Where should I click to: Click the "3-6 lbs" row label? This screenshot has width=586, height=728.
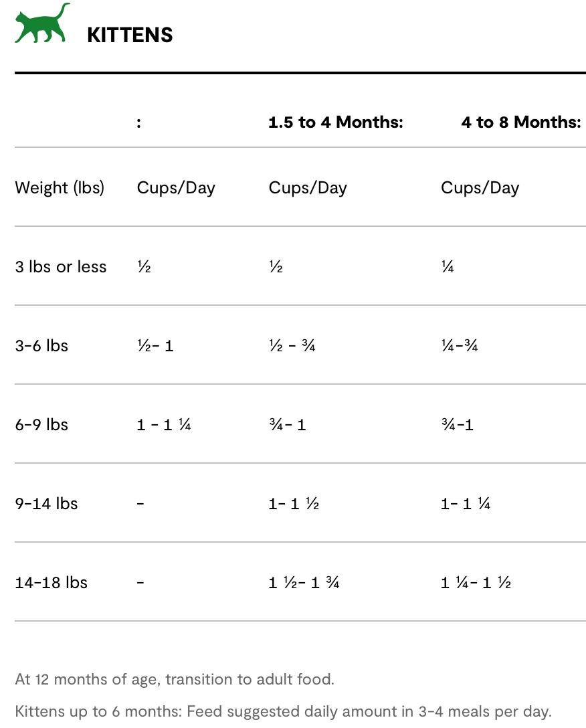point(41,346)
